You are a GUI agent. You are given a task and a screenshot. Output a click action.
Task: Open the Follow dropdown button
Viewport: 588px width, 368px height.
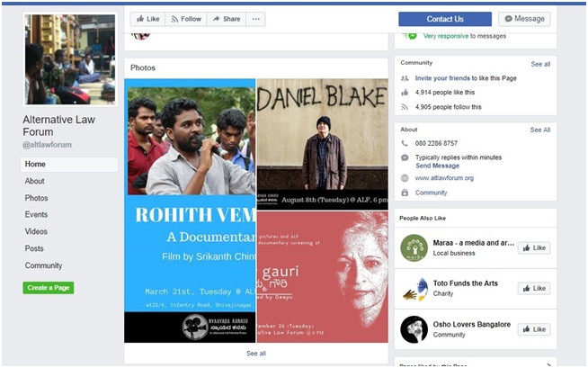[x=186, y=19]
